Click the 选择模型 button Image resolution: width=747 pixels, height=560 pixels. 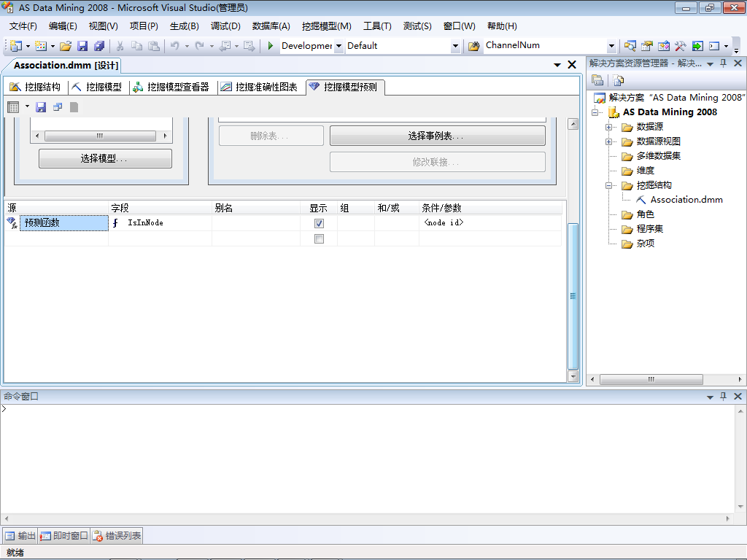click(x=105, y=158)
